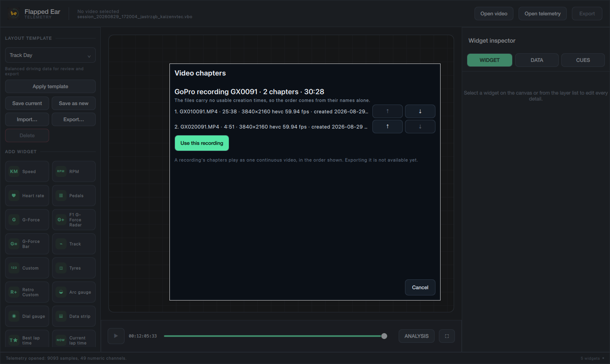Add the Custom widget

click(x=27, y=268)
